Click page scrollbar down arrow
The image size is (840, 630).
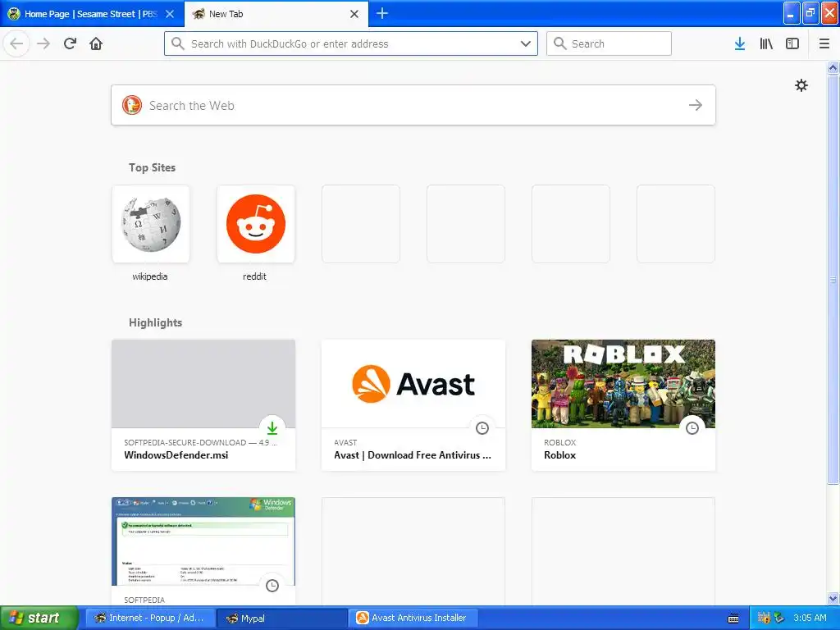[833, 598]
